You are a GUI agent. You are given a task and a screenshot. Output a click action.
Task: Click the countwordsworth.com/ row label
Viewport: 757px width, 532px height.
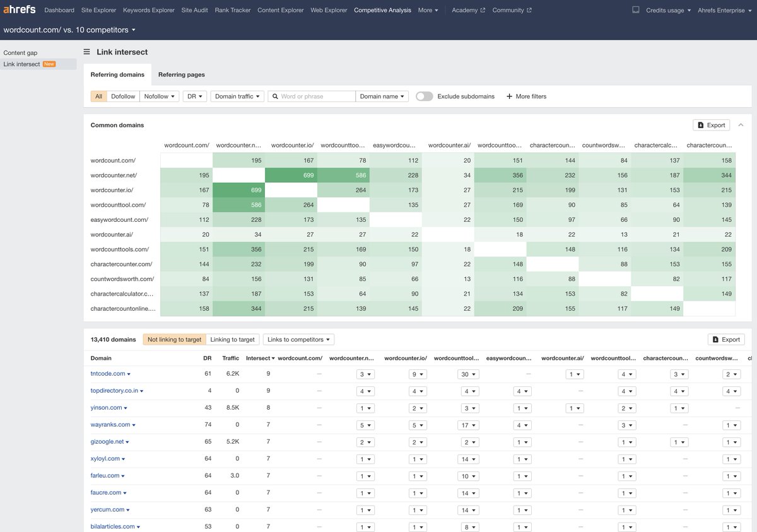click(122, 279)
